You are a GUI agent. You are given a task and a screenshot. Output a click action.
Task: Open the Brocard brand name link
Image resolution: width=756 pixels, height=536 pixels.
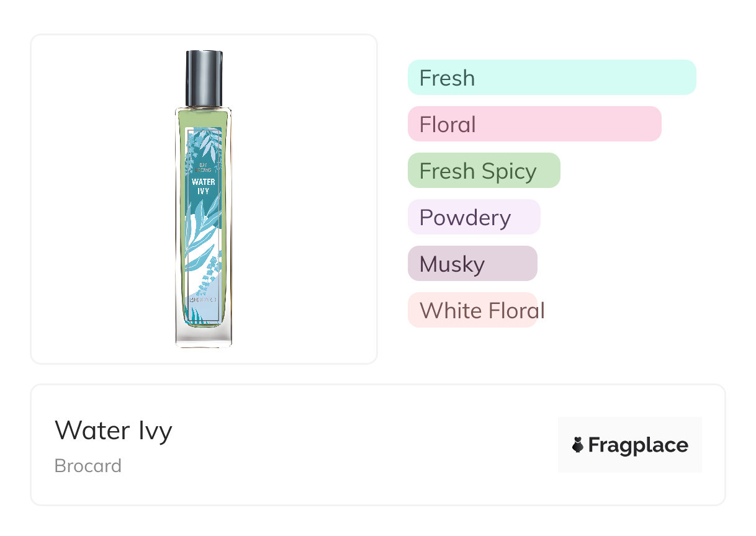pyautogui.click(x=88, y=466)
